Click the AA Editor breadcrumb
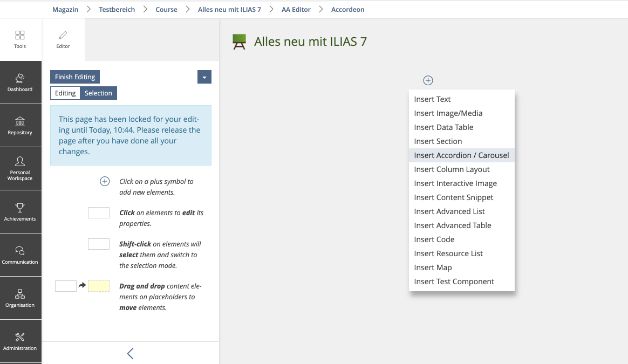 (296, 10)
